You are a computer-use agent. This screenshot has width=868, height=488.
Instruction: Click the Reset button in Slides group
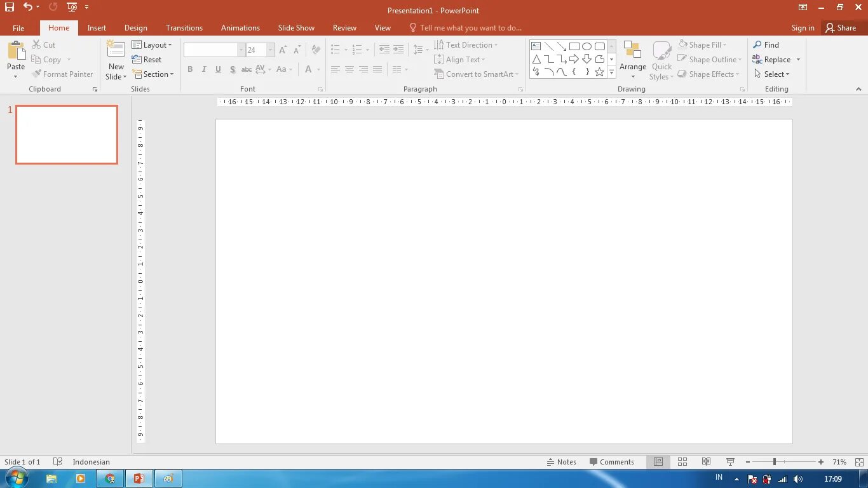pyautogui.click(x=147, y=60)
